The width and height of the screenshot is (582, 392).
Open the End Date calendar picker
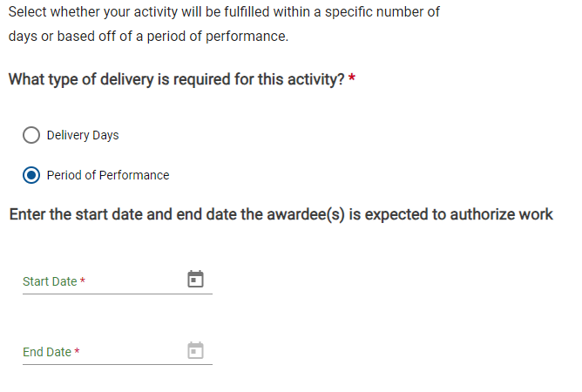196,350
